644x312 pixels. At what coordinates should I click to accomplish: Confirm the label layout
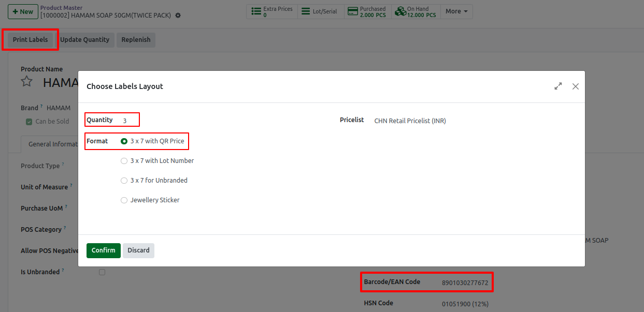click(104, 250)
